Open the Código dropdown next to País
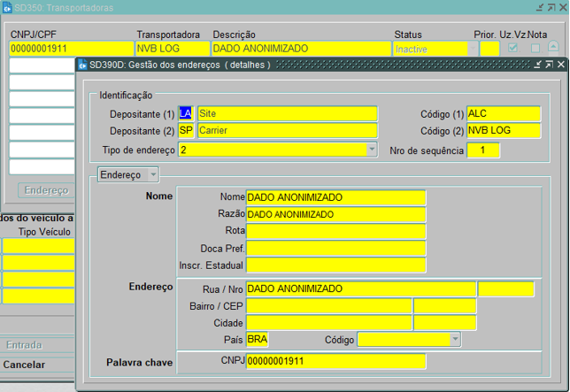The image size is (570, 392). [x=455, y=339]
